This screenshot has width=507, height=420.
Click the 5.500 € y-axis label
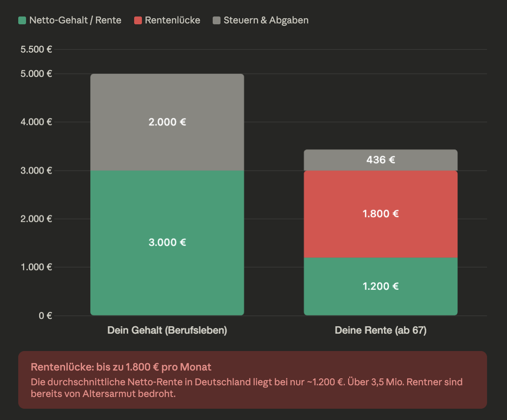36,49
